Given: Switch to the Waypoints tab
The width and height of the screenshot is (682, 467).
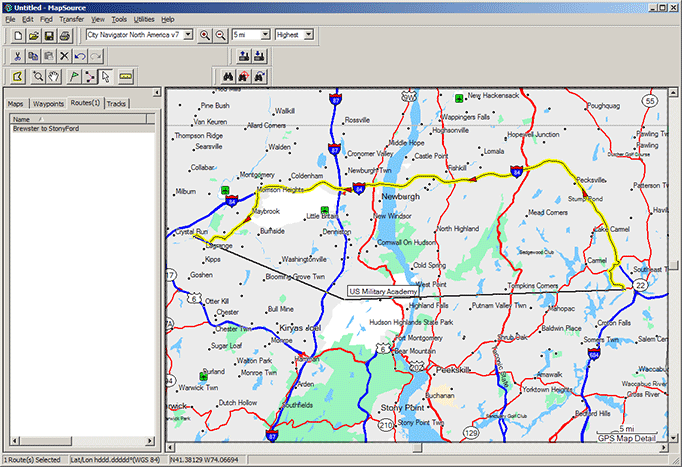Looking at the screenshot, I should [48, 104].
